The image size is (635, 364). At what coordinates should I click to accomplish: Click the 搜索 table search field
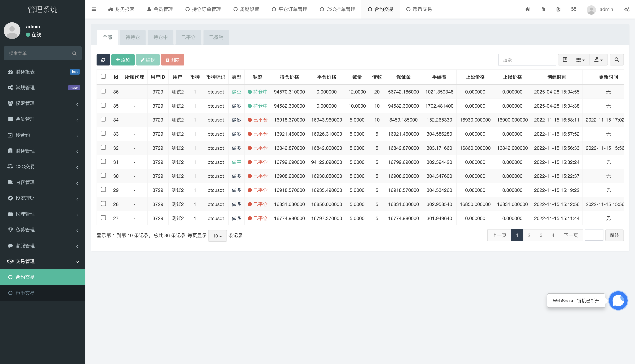[x=527, y=60]
